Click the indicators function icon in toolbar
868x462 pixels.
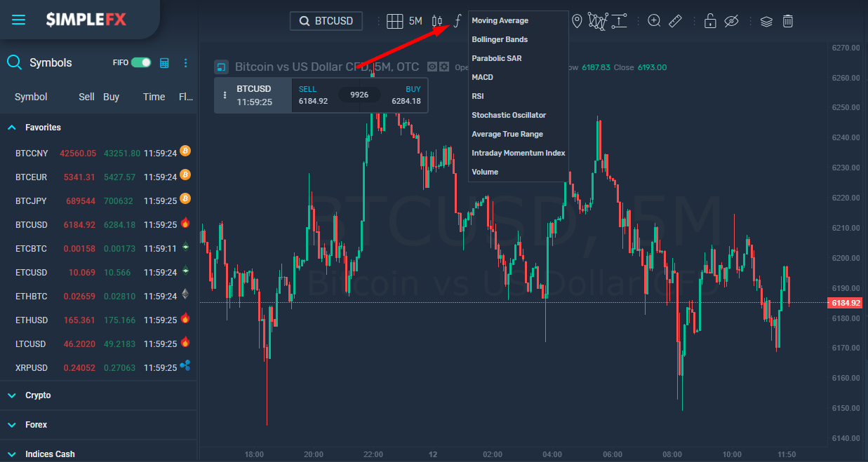point(458,21)
